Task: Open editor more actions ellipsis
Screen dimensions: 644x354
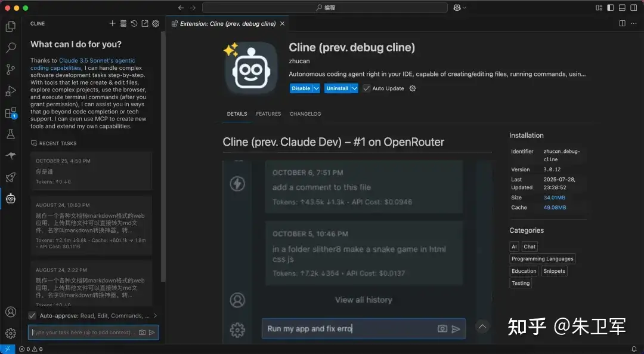Action: (x=634, y=23)
